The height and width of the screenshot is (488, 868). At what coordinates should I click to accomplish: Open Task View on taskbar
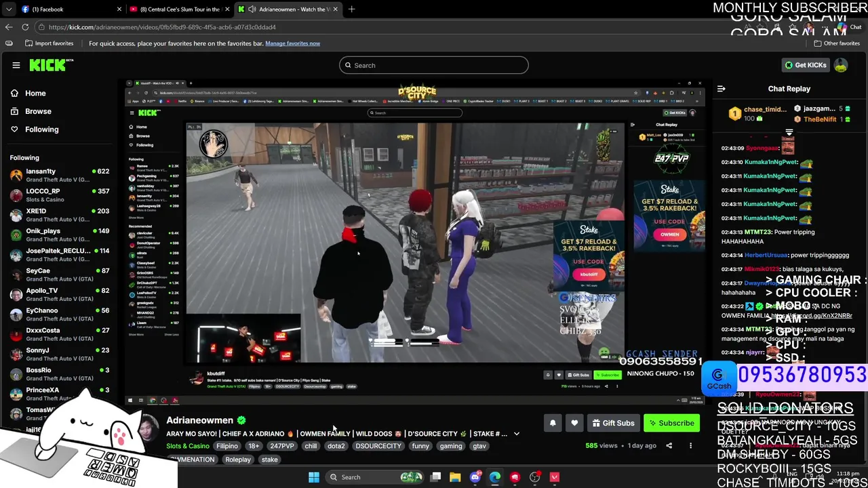coord(435,477)
